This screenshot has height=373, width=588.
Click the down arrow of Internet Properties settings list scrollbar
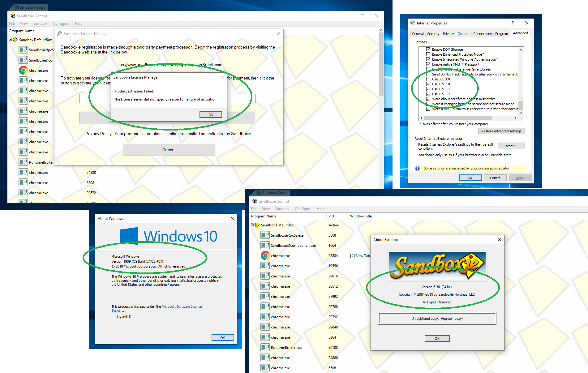[521, 113]
